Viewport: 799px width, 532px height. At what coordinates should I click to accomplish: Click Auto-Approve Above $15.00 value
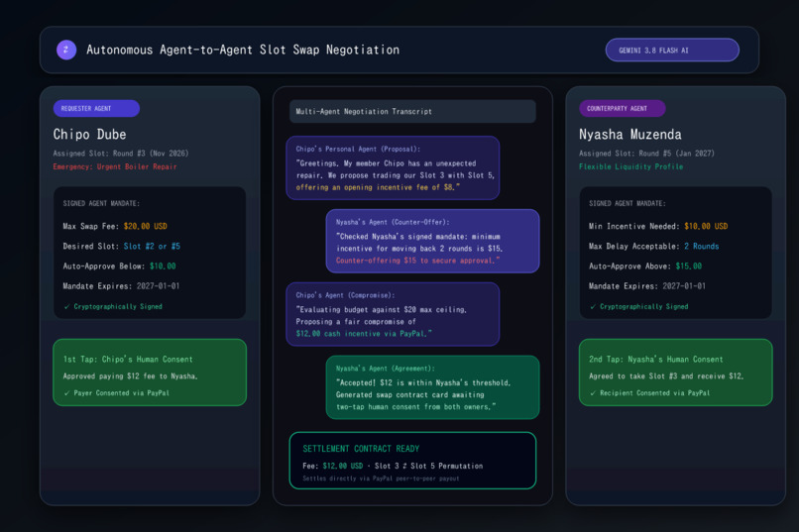coord(688,266)
